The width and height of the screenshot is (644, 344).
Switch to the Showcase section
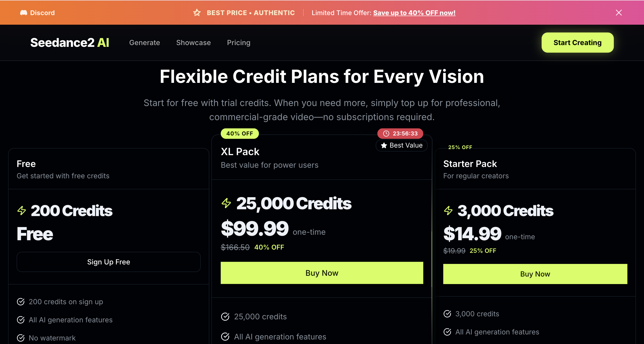click(193, 43)
